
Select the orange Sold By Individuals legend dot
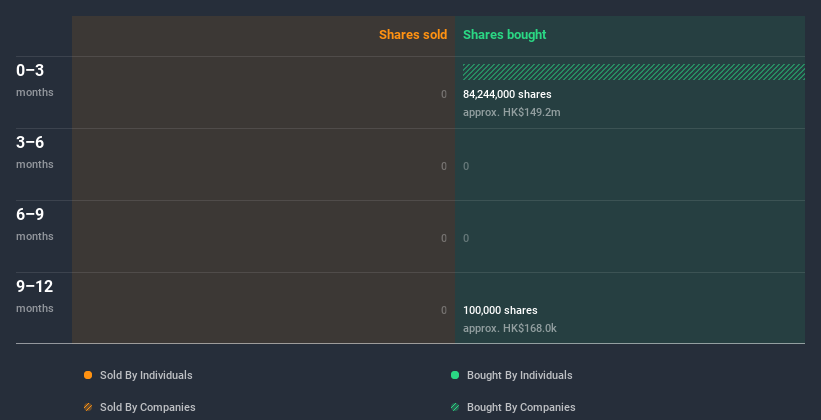[x=88, y=375]
